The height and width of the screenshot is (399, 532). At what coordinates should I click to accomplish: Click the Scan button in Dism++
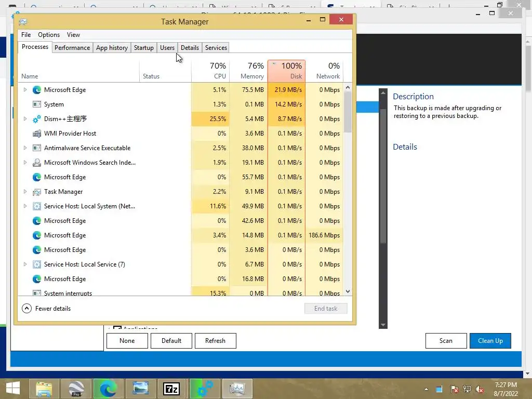[446, 341]
